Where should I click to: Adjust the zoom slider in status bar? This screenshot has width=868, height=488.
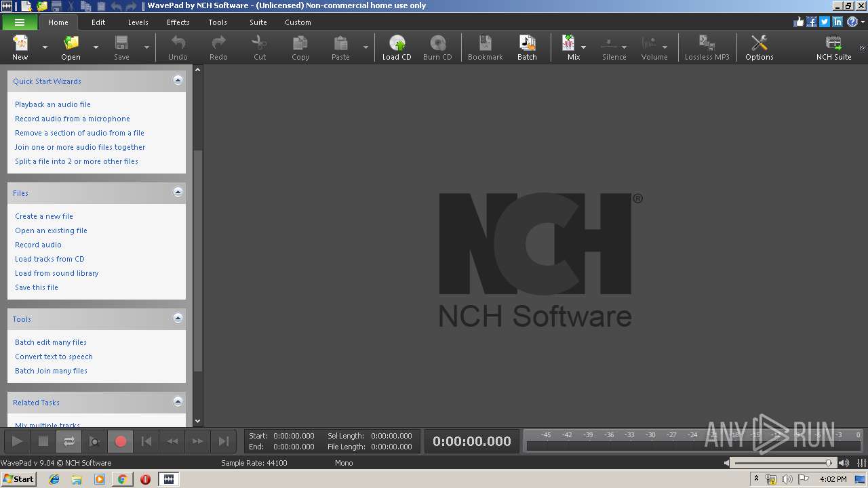click(784, 463)
